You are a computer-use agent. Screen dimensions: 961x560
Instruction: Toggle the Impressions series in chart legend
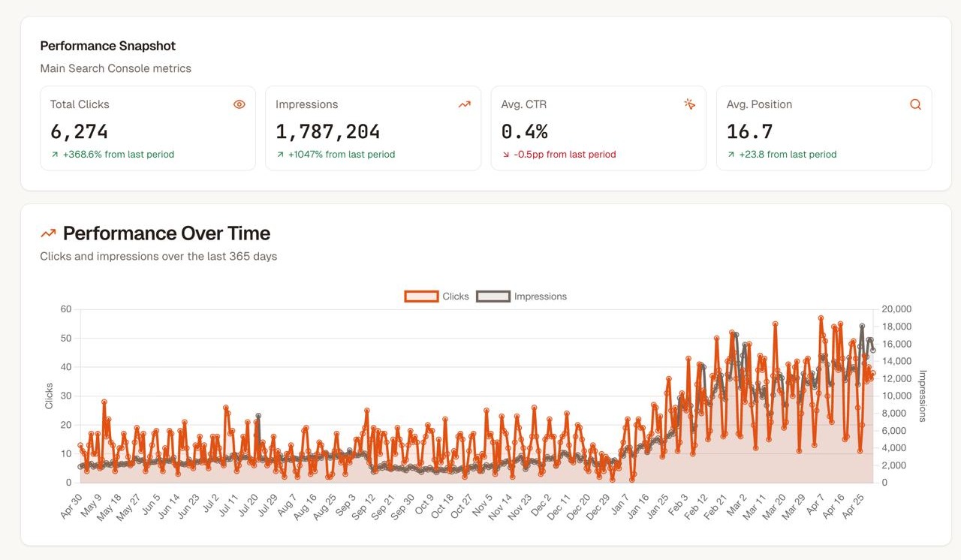coord(522,297)
